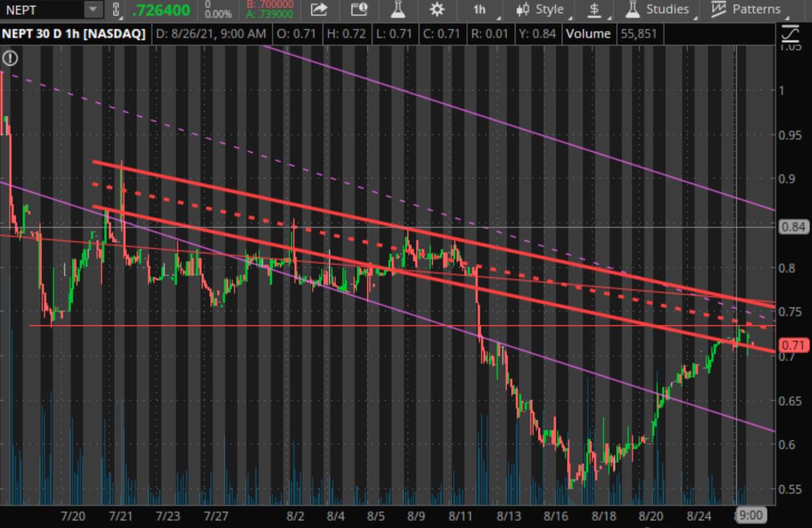
Task: Click the 9:00 time bubble on date axis
Action: pos(750,515)
